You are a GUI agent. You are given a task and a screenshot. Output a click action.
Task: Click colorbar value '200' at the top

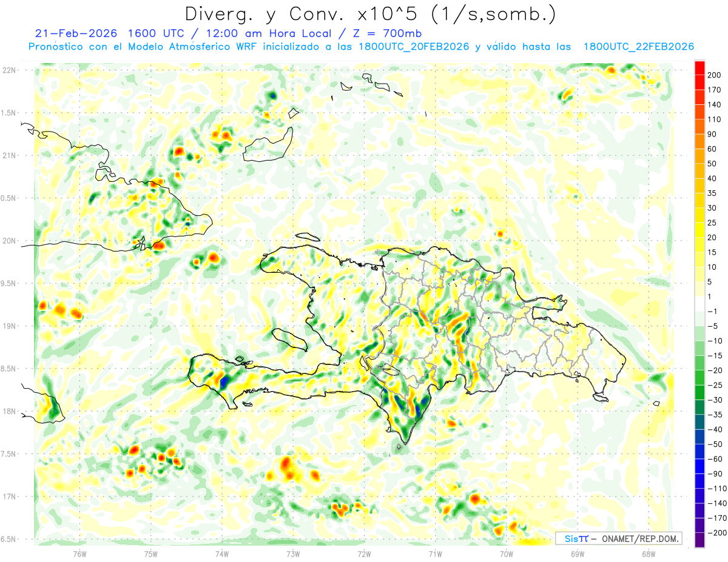point(715,76)
